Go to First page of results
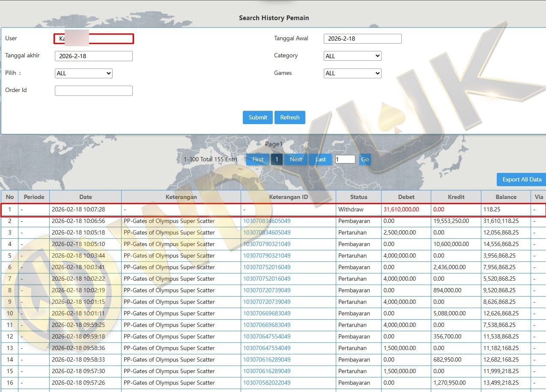Screen dimensions: 546x392 258,159
